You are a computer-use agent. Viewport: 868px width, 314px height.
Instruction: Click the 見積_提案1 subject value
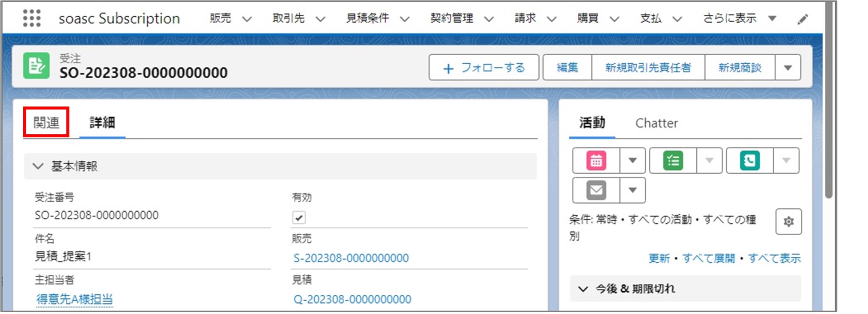pos(63,257)
